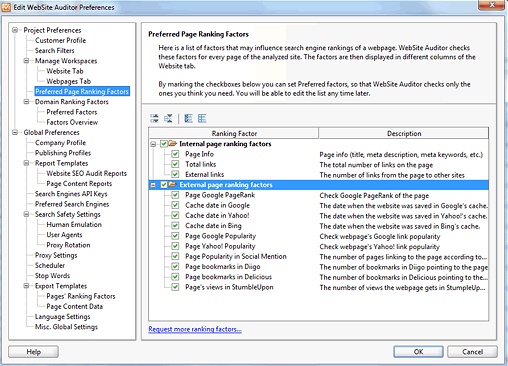This screenshot has width=508, height=366.
Task: Uncheck Page Google Popularity
Action: coord(175,236)
